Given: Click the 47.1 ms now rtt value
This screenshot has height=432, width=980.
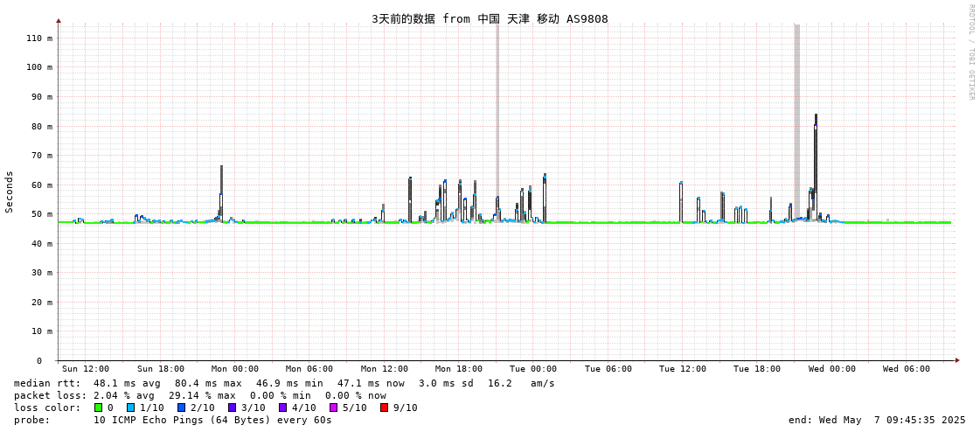Looking at the screenshot, I should coord(371,383).
